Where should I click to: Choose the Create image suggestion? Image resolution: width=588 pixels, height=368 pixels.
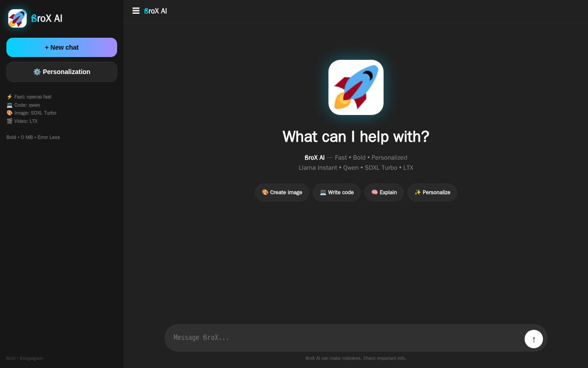282,192
